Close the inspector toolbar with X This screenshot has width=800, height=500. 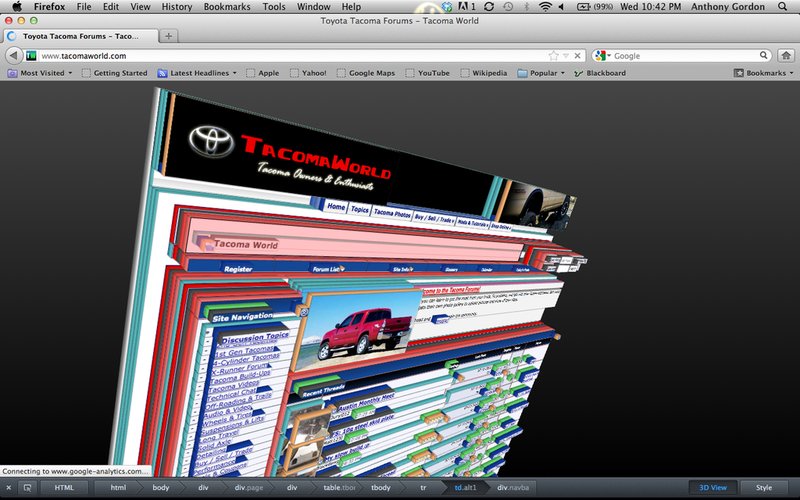click(x=9, y=488)
